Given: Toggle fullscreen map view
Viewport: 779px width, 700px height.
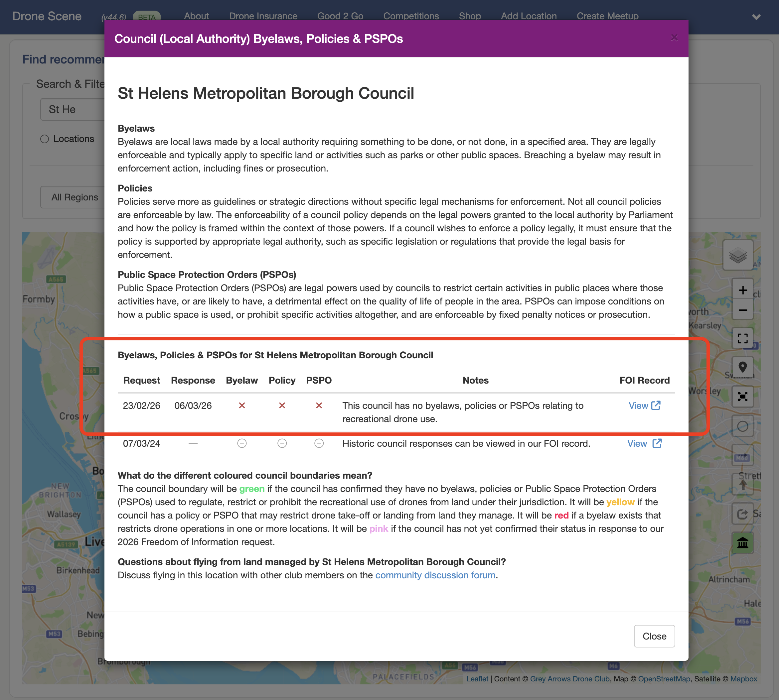Looking at the screenshot, I should (742, 338).
